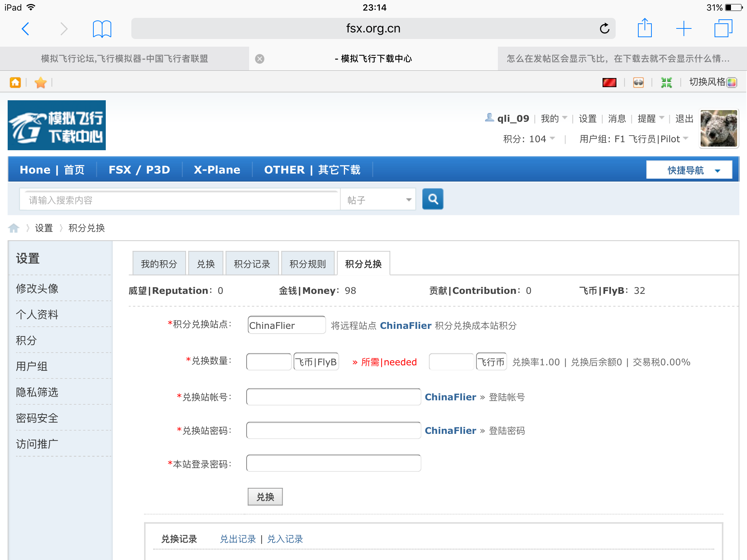Image resolution: width=747 pixels, height=560 pixels.
Task: Tap the fsx.org.cn address bar
Action: pyautogui.click(x=373, y=28)
